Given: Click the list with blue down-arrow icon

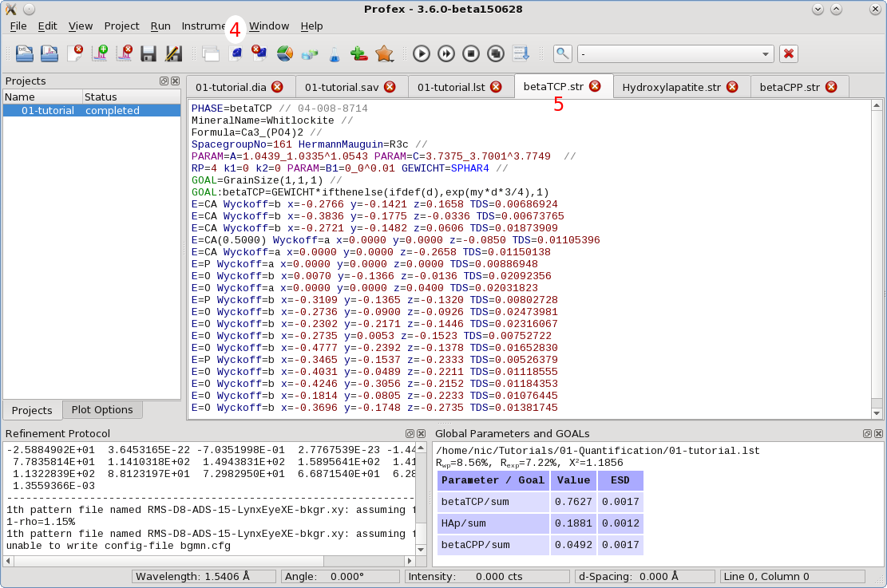Looking at the screenshot, I should (x=521, y=53).
